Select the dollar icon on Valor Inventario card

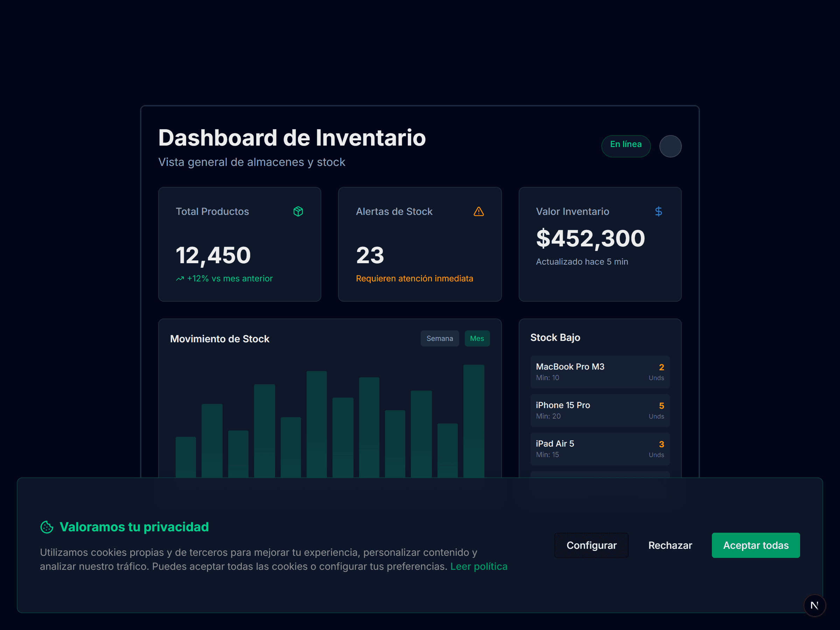[x=658, y=211]
